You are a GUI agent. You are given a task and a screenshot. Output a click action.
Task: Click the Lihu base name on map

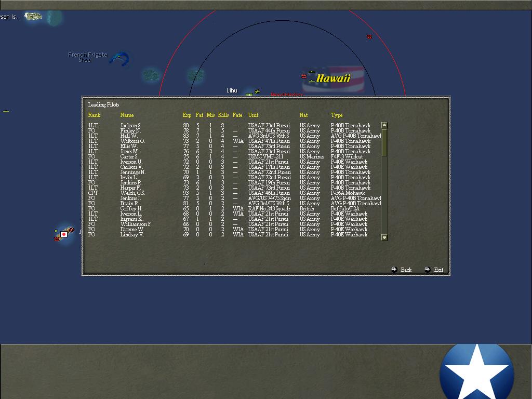[232, 90]
